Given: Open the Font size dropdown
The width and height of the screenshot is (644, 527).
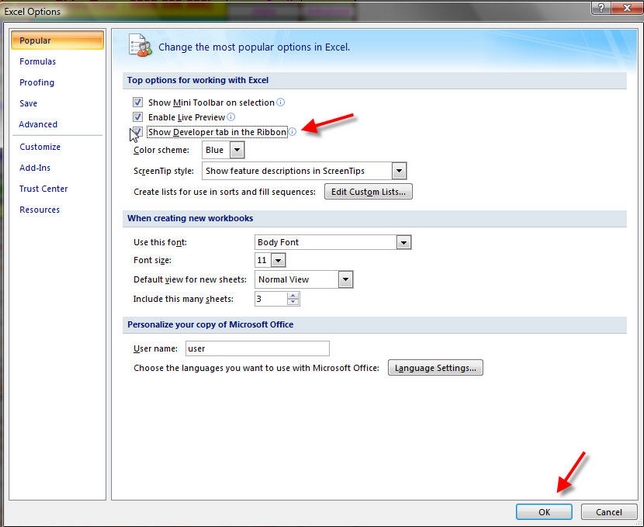Looking at the screenshot, I should click(x=278, y=261).
